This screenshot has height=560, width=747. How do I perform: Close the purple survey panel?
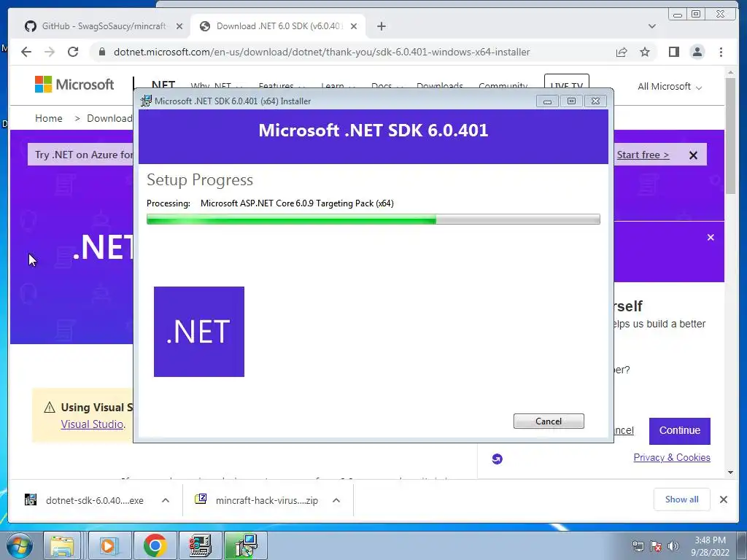coord(711,237)
